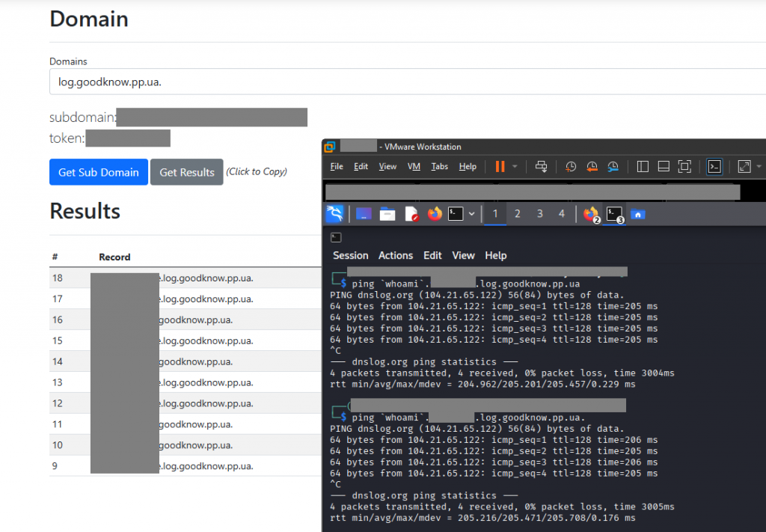Open the home folder task button in Kali panel

638,215
